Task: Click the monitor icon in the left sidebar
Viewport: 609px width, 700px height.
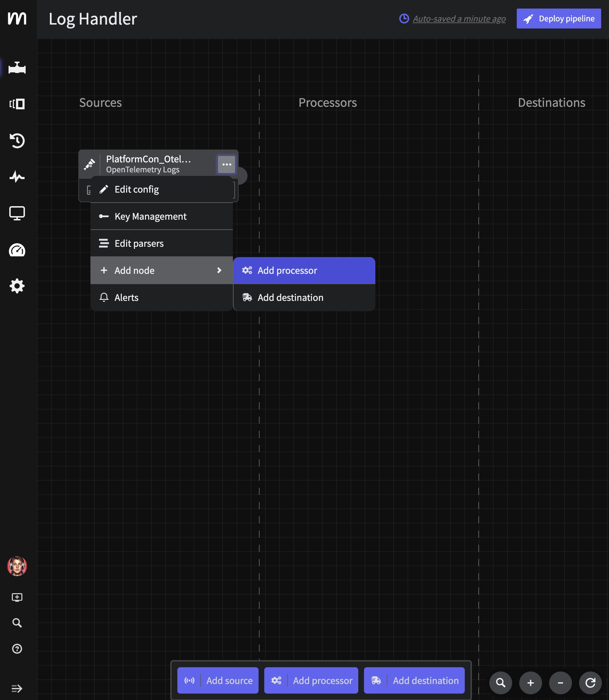Action: (17, 213)
